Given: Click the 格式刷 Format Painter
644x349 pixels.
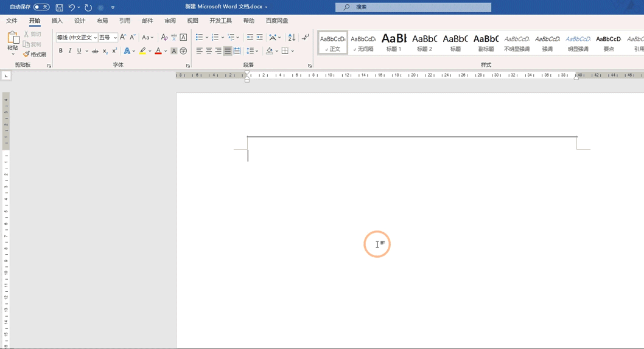Looking at the screenshot, I should [35, 54].
